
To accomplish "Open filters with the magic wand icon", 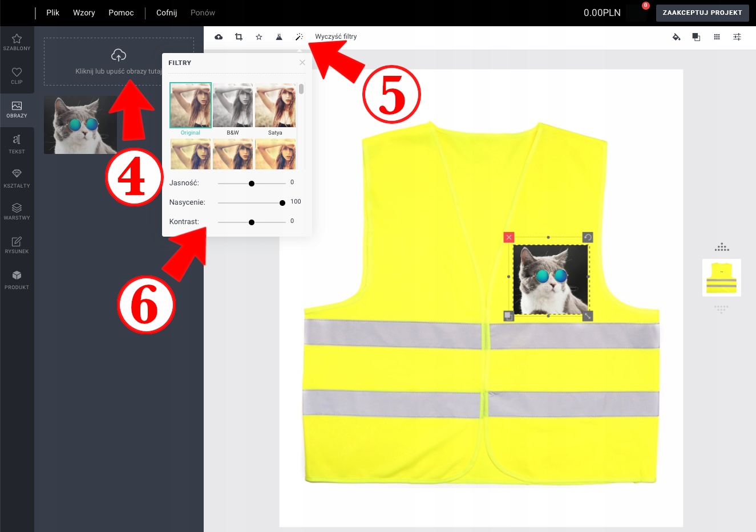I will tap(299, 37).
